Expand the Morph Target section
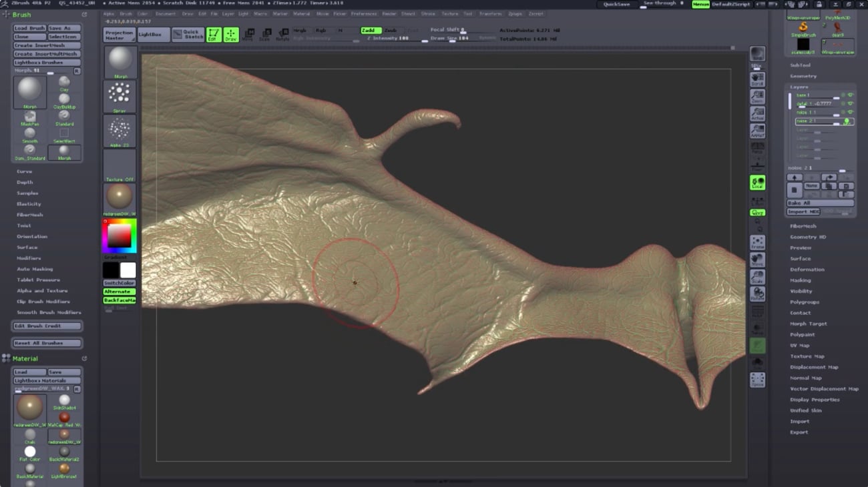Image resolution: width=868 pixels, height=487 pixels. click(x=809, y=324)
